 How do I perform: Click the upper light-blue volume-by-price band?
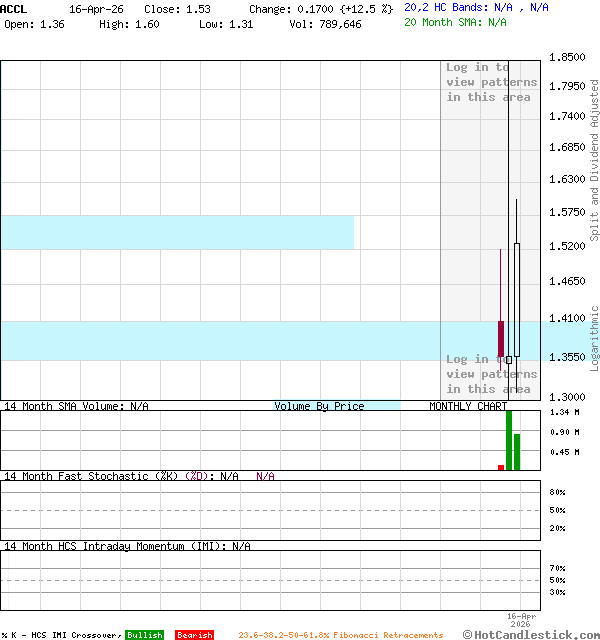point(177,232)
